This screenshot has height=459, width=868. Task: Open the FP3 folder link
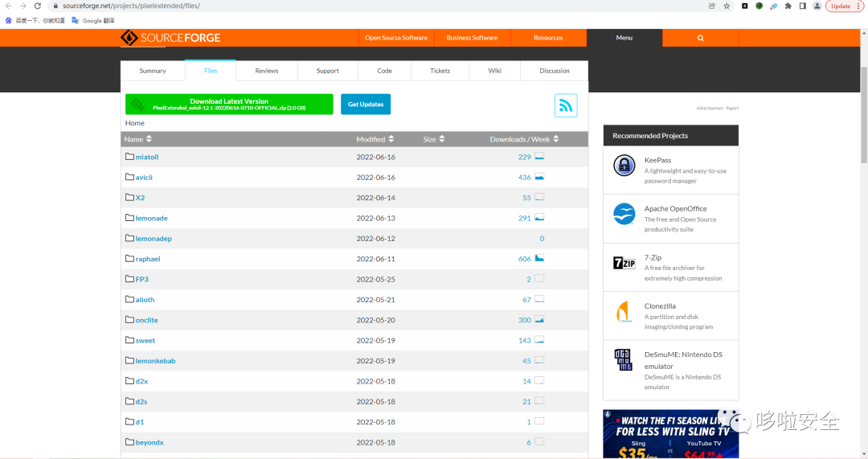[142, 279]
